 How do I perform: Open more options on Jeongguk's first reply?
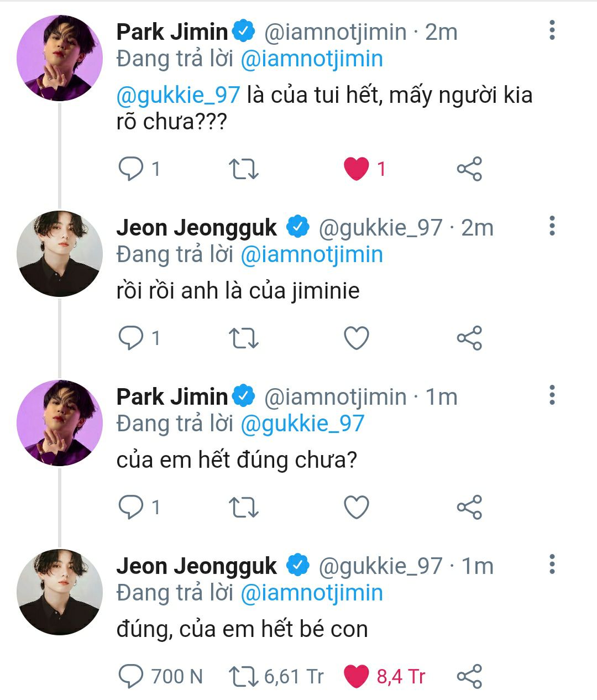tap(552, 226)
